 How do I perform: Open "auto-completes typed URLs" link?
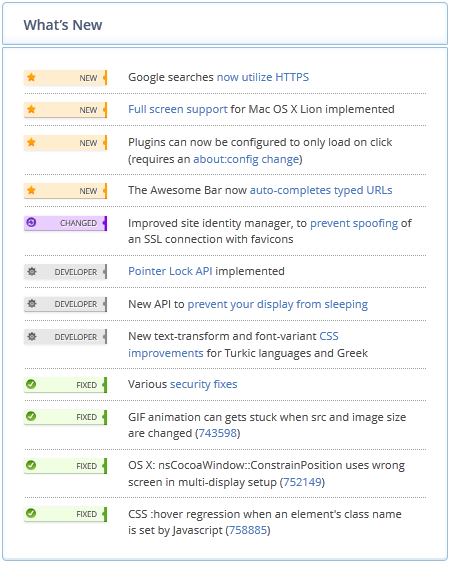coord(321,190)
